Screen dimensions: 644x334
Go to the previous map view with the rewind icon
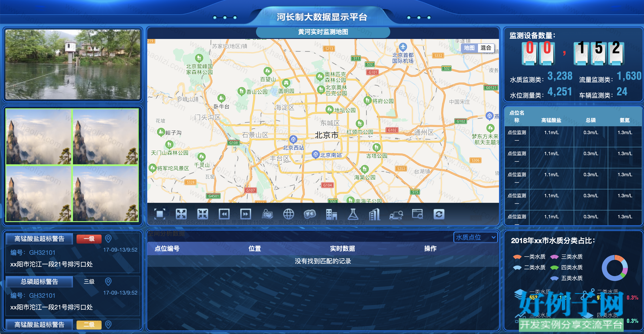coord(224,214)
